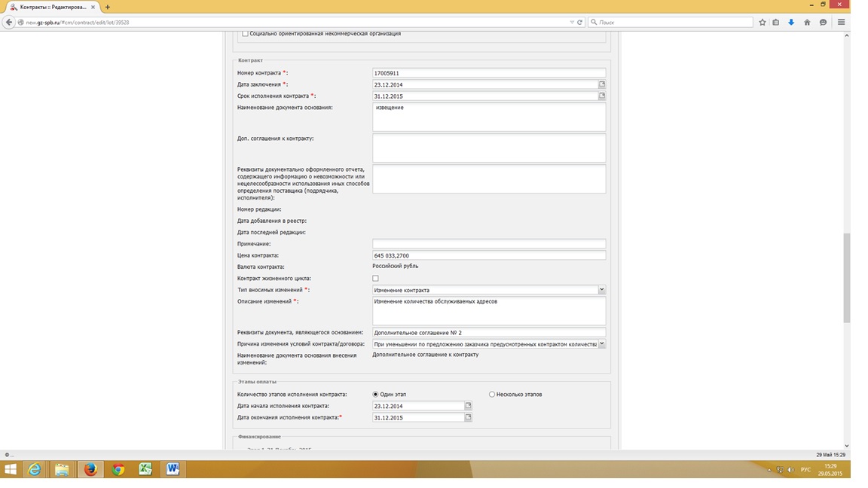
Task: Go to the Firefox home page icon
Action: [807, 22]
